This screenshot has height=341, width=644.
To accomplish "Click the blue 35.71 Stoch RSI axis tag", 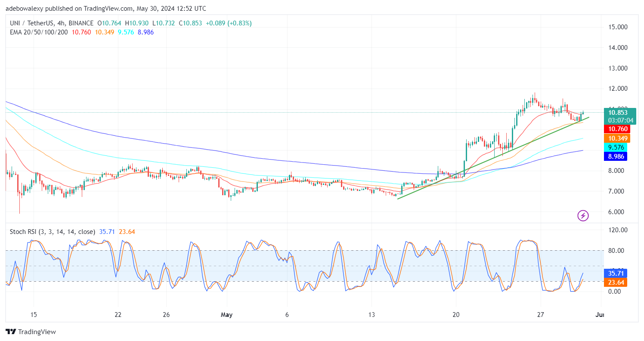I will [616, 273].
